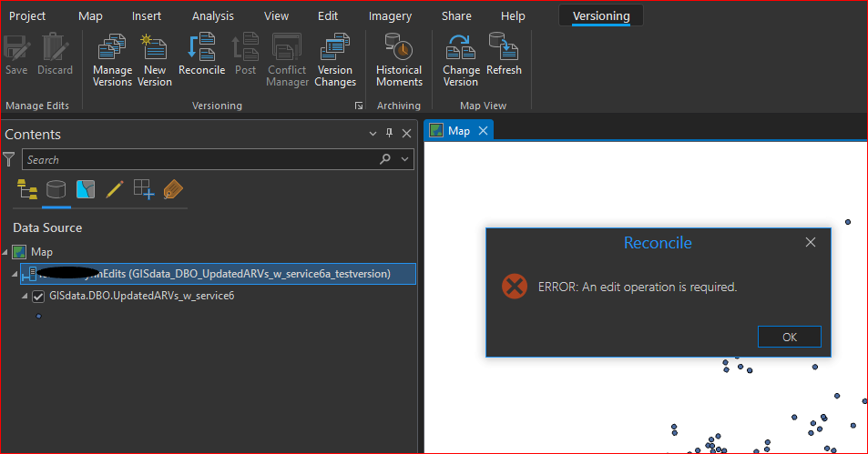The height and width of the screenshot is (454, 868).
Task: Switch to List By Labeling
Action: coord(173,189)
